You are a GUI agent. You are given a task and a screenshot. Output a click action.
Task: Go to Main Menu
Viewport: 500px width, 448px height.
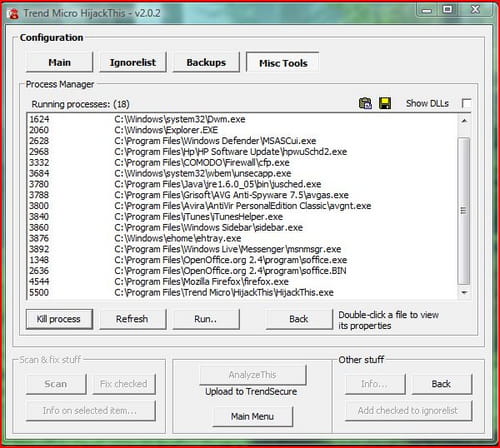253,416
